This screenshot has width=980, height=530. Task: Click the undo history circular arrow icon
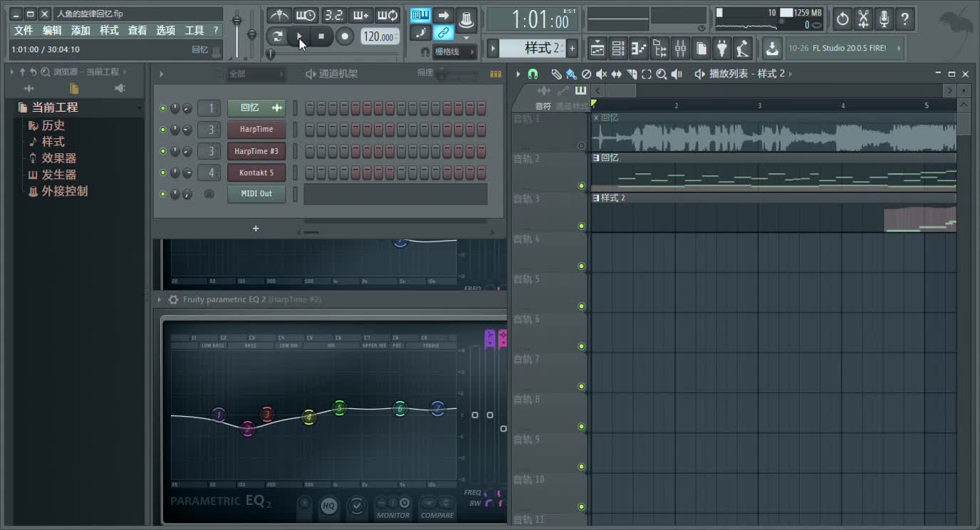(843, 19)
